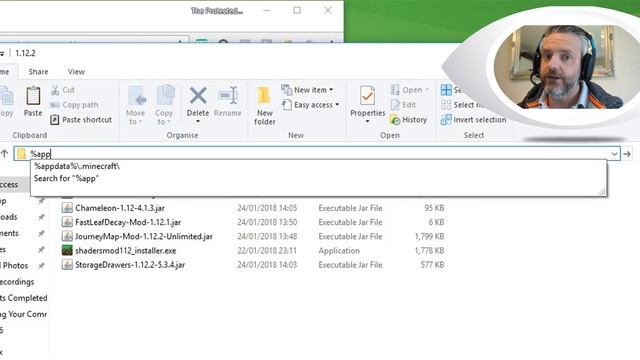This screenshot has height=360, width=640.
Task: Close the background The Protected window
Action: [x=328, y=11]
